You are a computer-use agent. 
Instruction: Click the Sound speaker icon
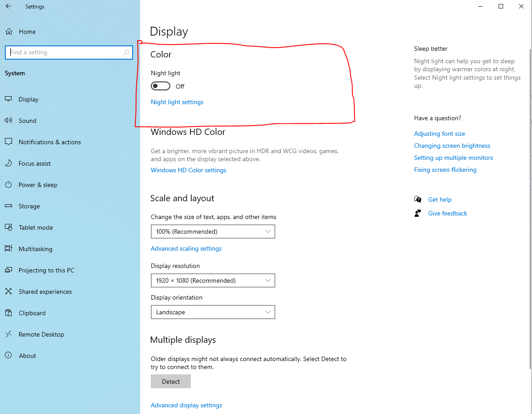(x=8, y=120)
